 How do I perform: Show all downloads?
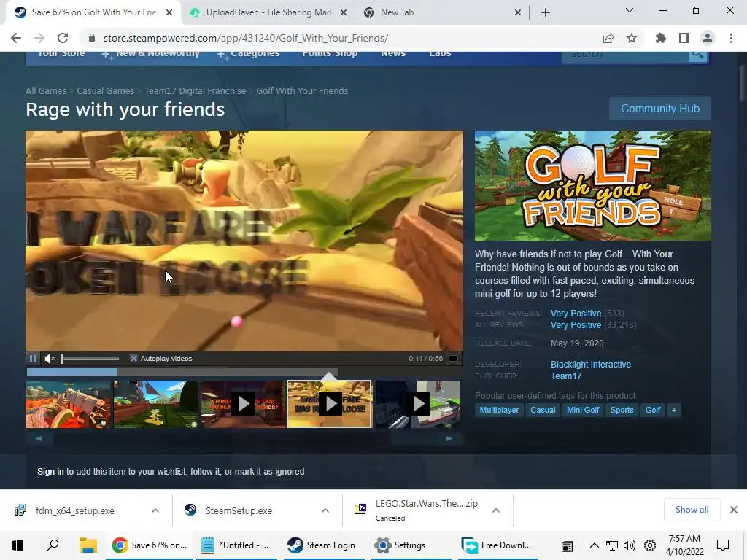pyautogui.click(x=692, y=510)
